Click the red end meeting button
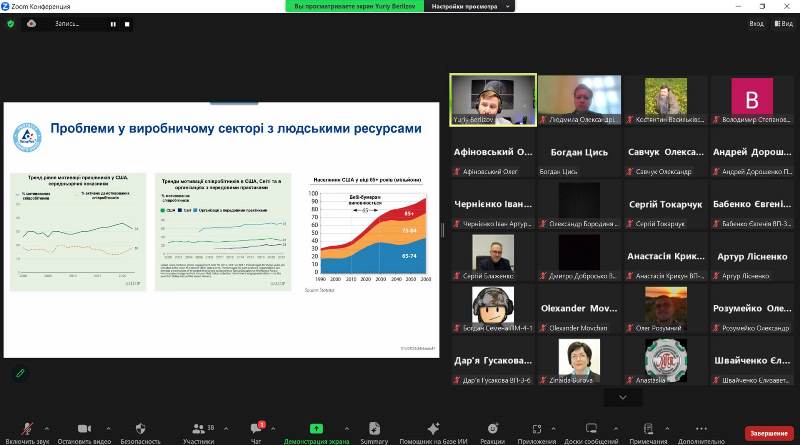The width and height of the screenshot is (800, 445). click(x=769, y=433)
